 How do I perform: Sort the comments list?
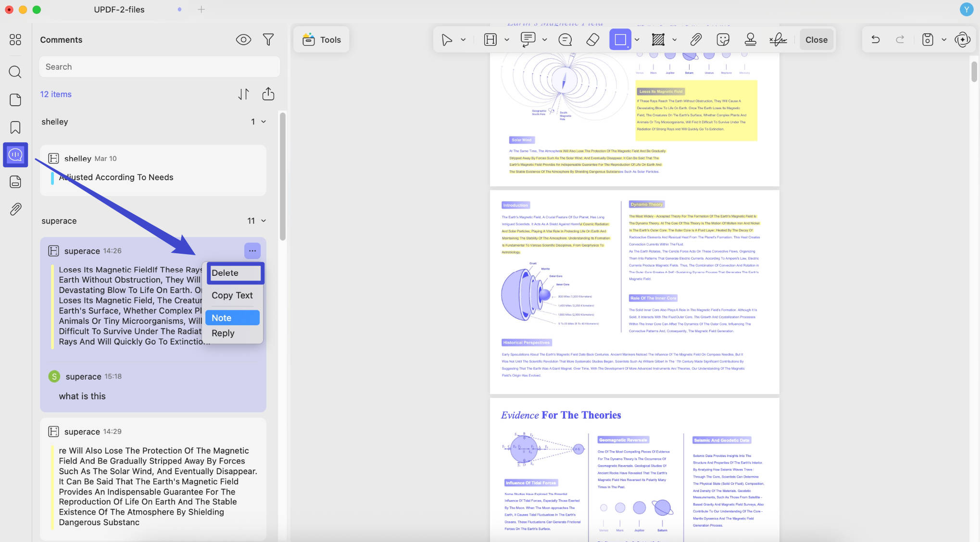pos(243,94)
